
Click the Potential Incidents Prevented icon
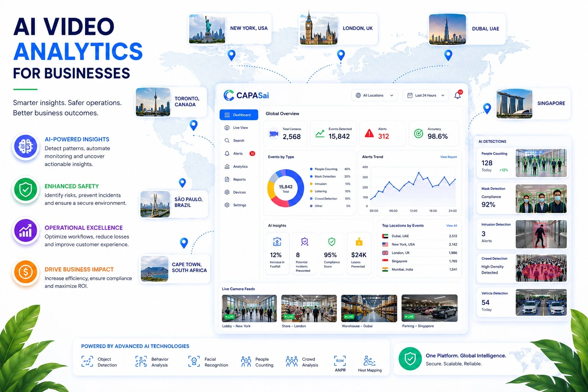(x=305, y=242)
